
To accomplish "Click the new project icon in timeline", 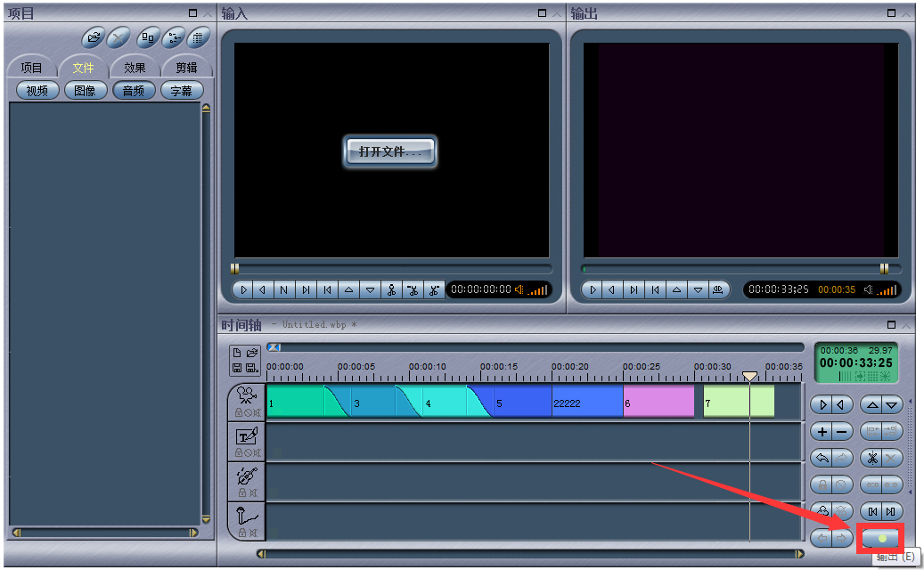I will click(x=237, y=353).
